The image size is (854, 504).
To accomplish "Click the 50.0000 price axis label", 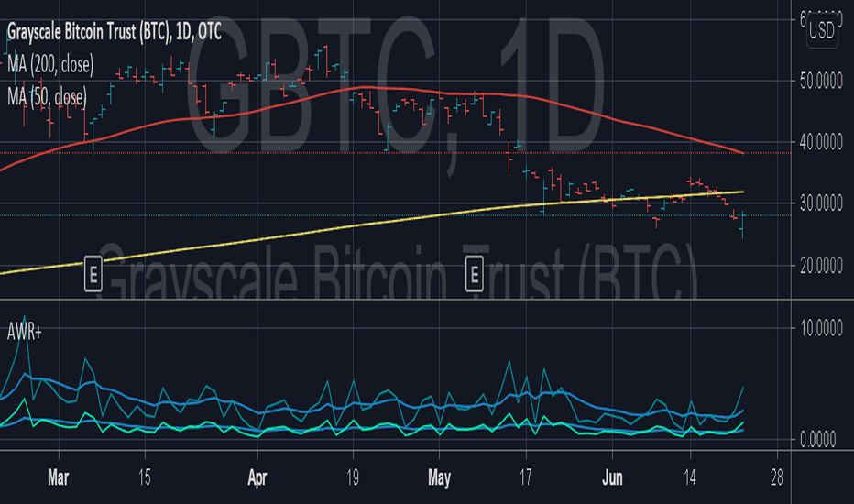I will tap(821, 82).
